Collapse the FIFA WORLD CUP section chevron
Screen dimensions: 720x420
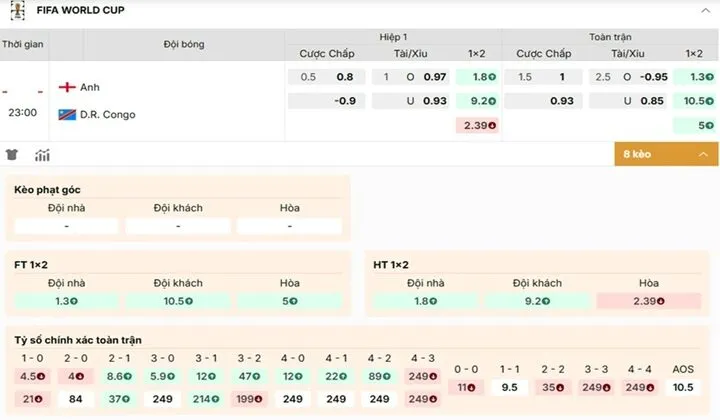click(x=705, y=11)
